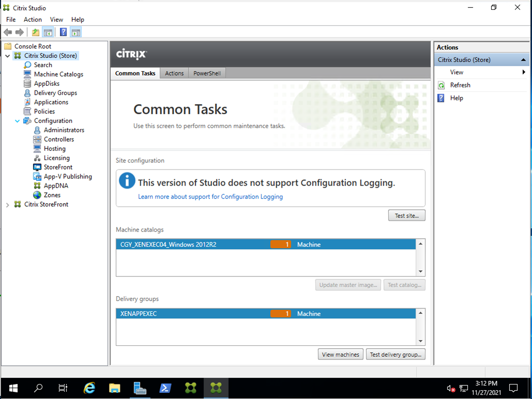Collapse the Citrix Studio (Store) tree node

point(8,56)
